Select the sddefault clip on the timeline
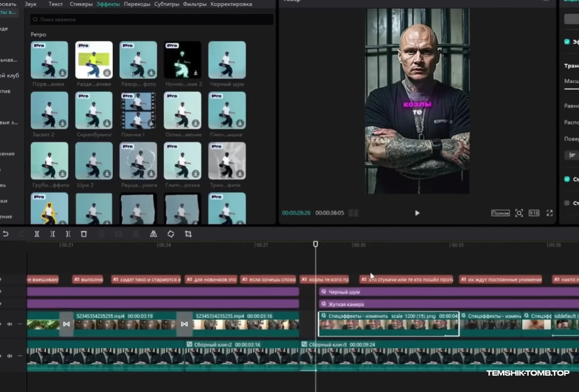The height and width of the screenshot is (392, 579). pos(565,324)
